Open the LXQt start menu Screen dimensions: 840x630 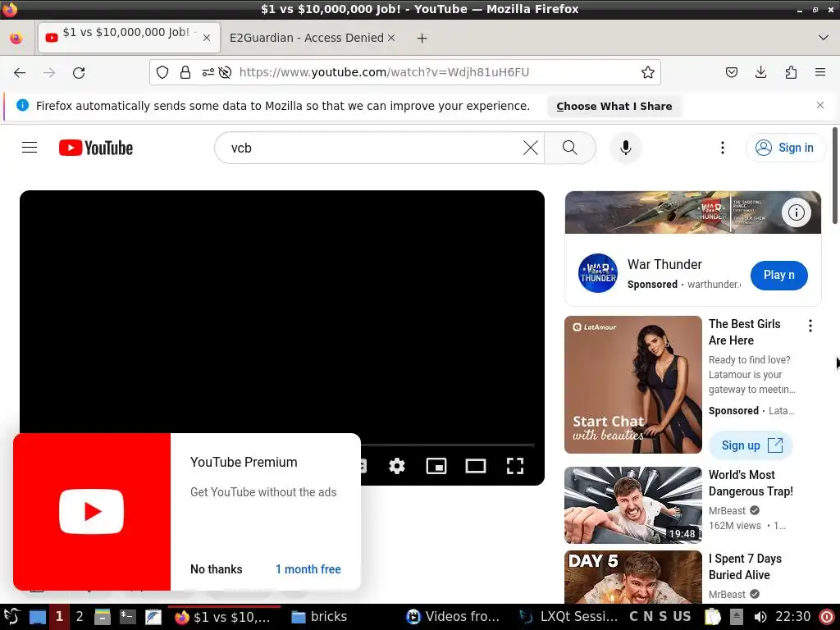click(11, 617)
